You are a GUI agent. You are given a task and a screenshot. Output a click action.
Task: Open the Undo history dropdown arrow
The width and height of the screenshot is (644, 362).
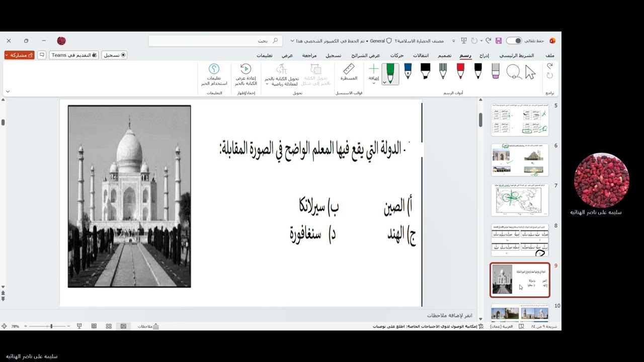coord(481,41)
